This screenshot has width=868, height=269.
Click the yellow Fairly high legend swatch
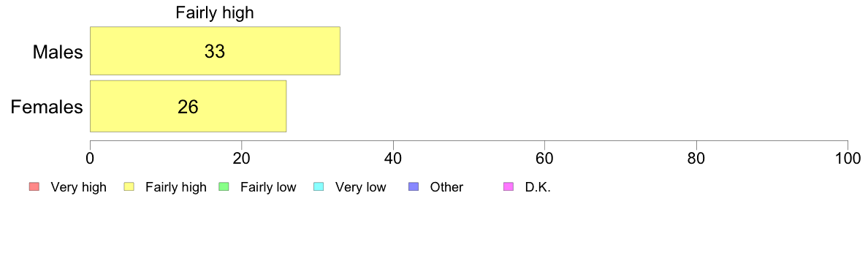click(128, 187)
